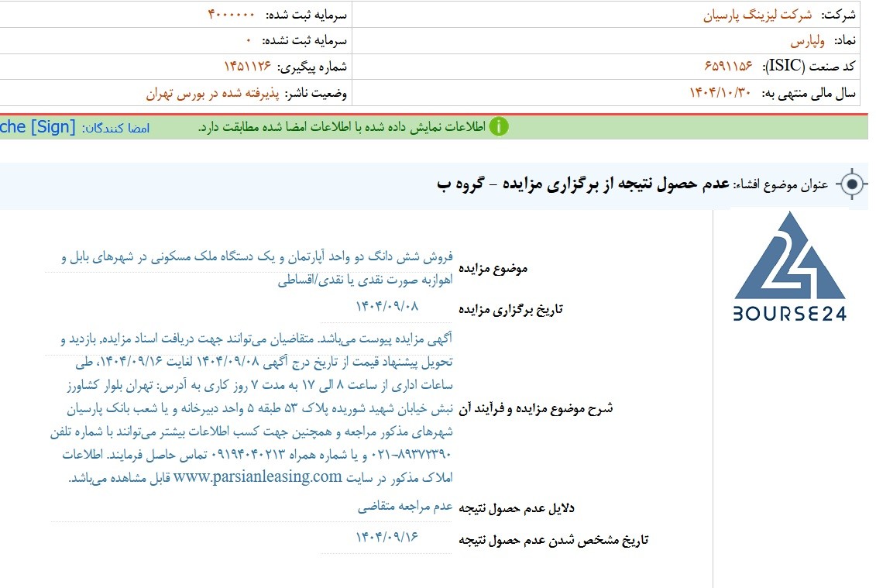876x588 pixels.
Task: Click the تاریخ مشخص شدن عدم حصول نتیجه label
Action: tap(553, 540)
